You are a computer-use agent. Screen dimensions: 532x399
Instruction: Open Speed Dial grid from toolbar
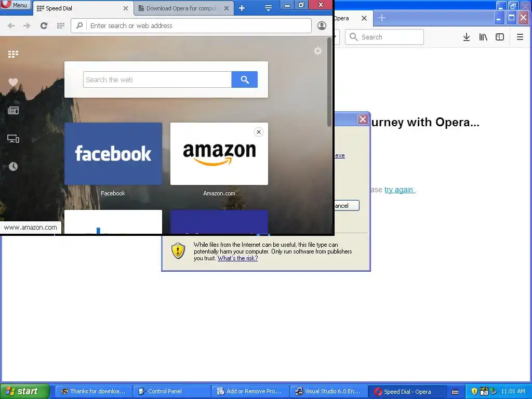61,26
